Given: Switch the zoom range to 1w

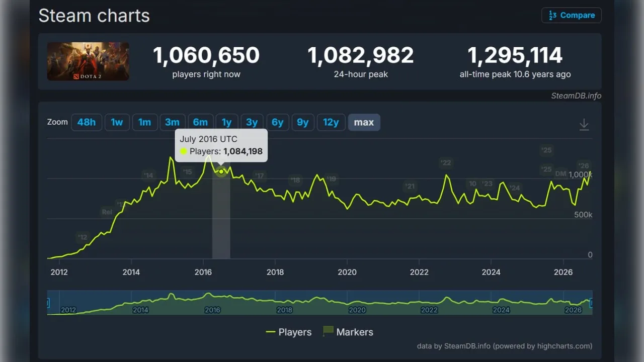Looking at the screenshot, I should pyautogui.click(x=117, y=122).
